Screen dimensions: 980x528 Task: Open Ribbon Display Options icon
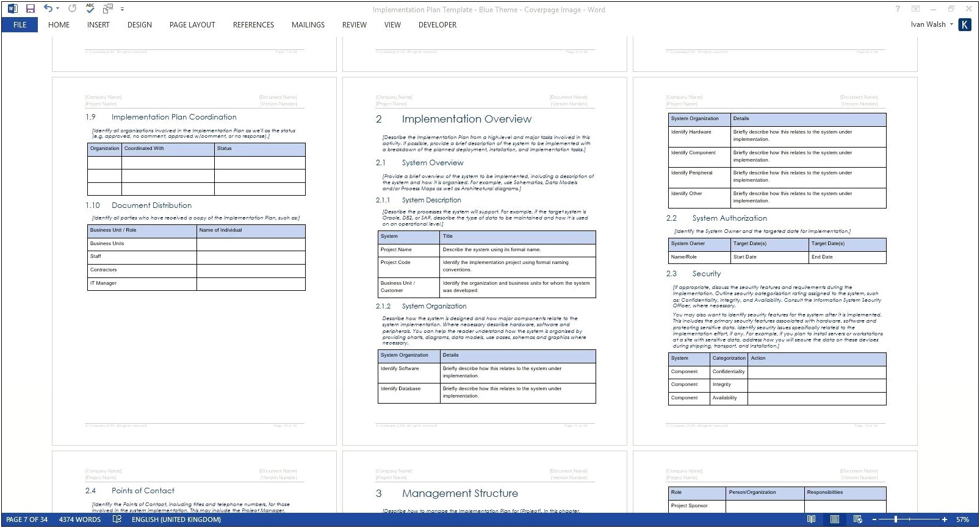pos(915,9)
